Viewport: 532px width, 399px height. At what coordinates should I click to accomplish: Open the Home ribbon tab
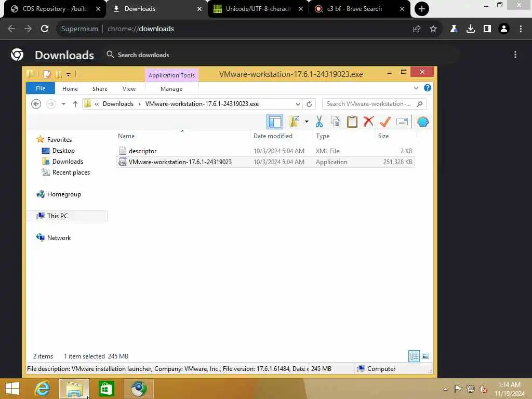point(70,89)
